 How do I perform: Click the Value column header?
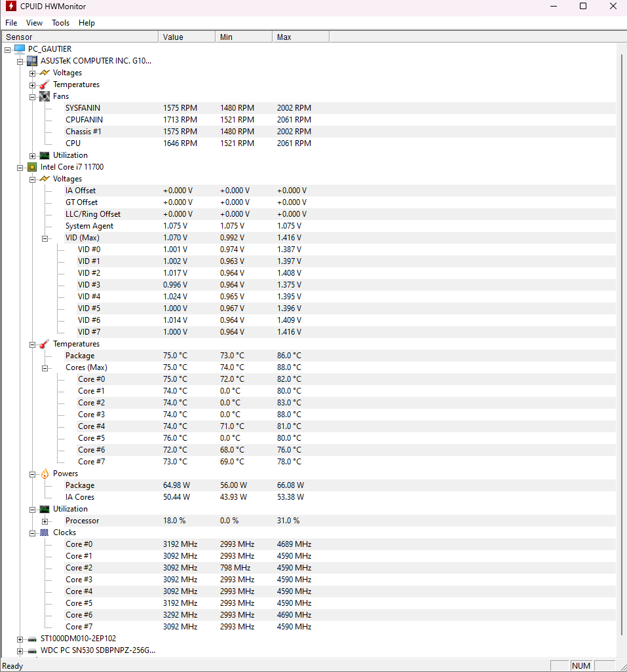pos(187,37)
